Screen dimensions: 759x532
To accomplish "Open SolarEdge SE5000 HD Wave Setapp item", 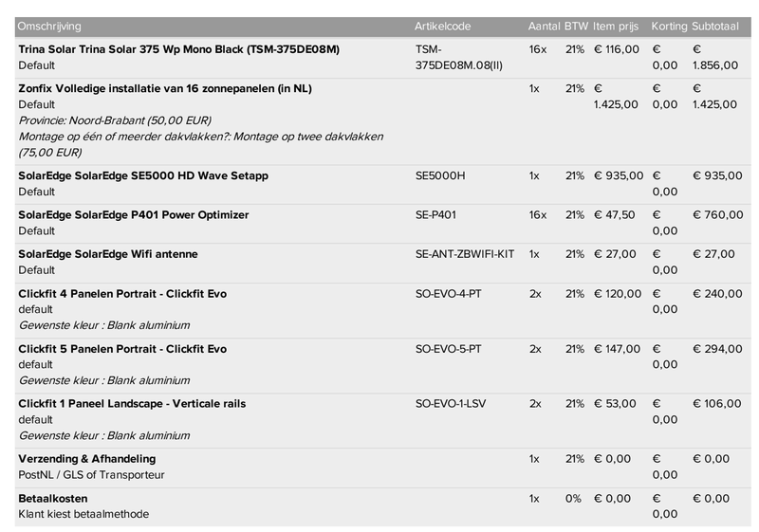I will click(128, 175).
